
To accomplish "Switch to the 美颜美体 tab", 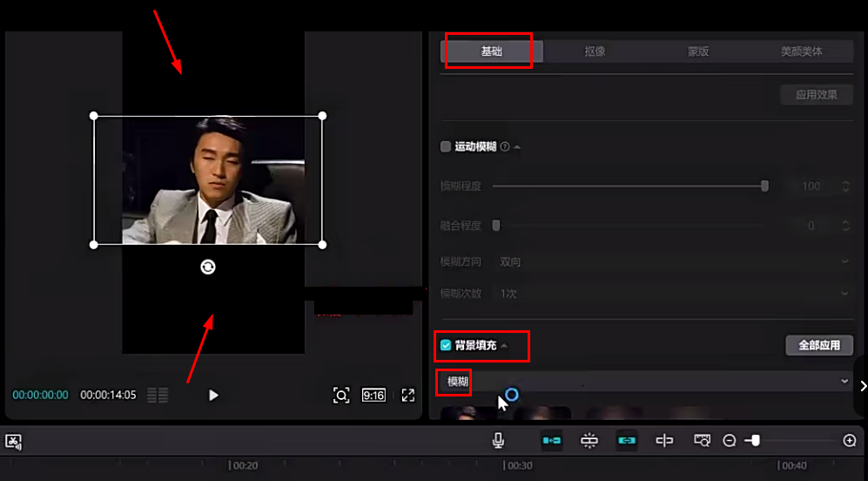I will tap(801, 51).
